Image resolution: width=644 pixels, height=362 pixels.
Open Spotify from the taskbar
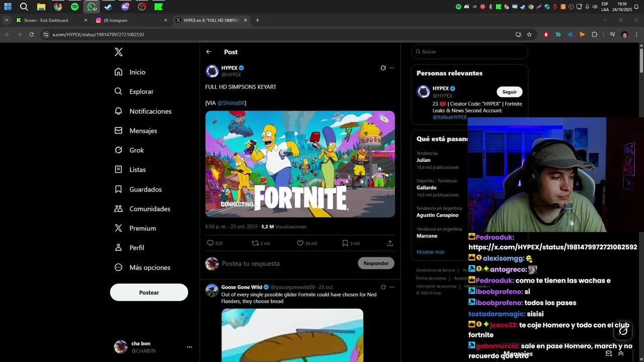point(74,7)
